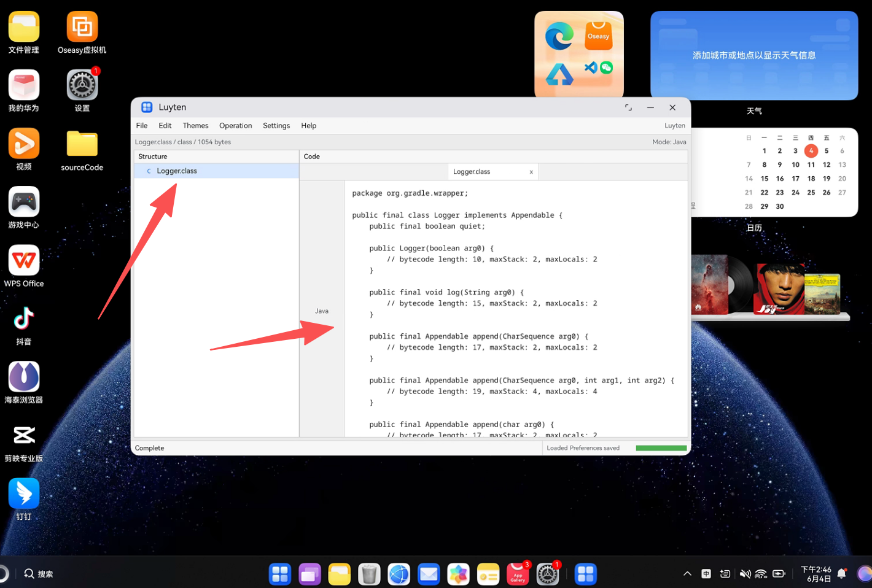This screenshot has width=872, height=588.
Task: Open 海泰浏览器 desktop icon
Action: (x=24, y=383)
